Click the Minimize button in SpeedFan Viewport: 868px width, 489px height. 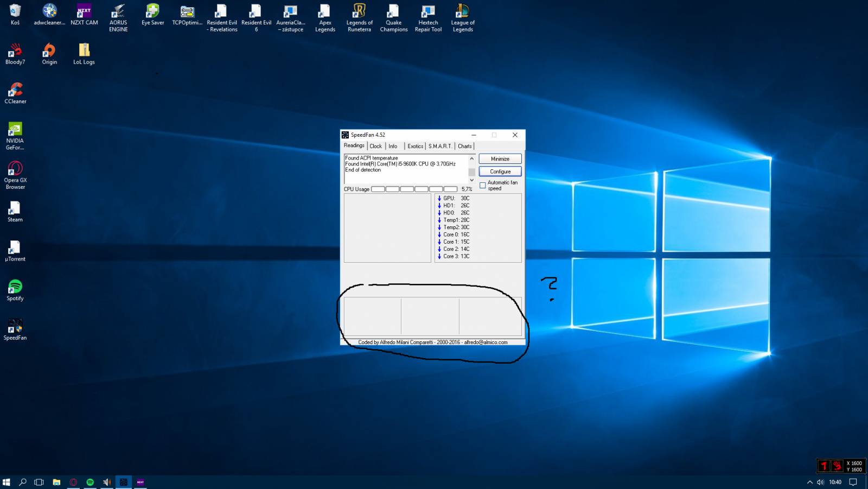coord(500,159)
